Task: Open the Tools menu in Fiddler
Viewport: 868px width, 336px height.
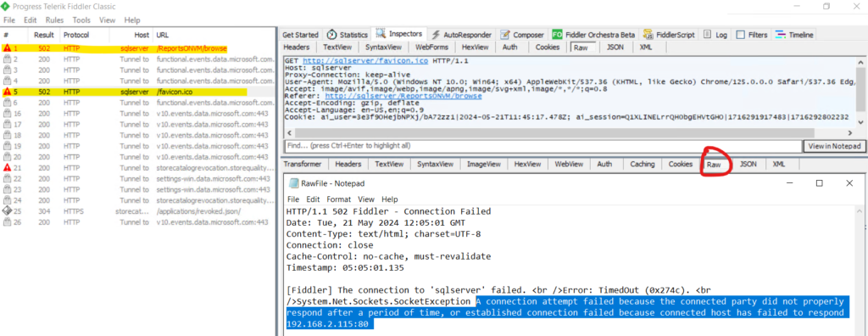Action: point(81,20)
